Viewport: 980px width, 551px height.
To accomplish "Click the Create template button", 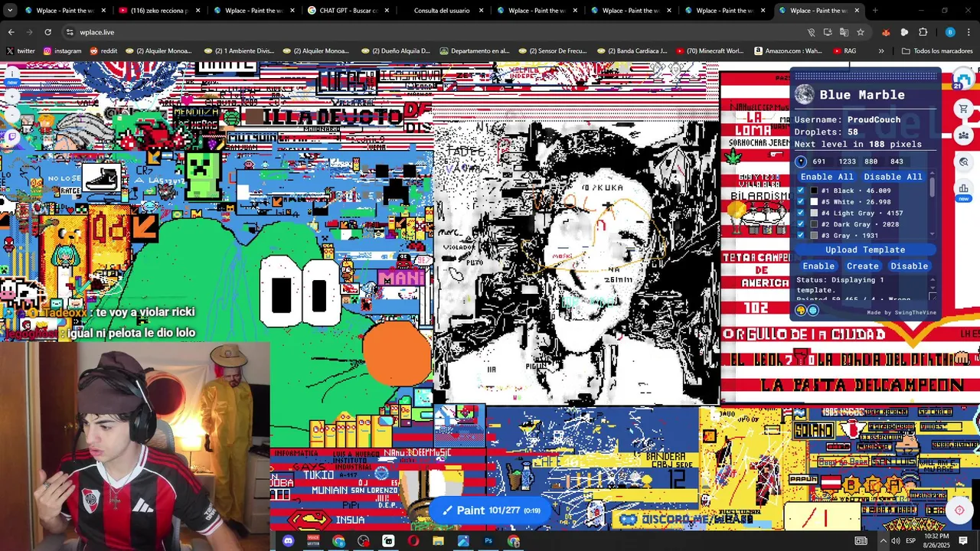I will tap(863, 266).
